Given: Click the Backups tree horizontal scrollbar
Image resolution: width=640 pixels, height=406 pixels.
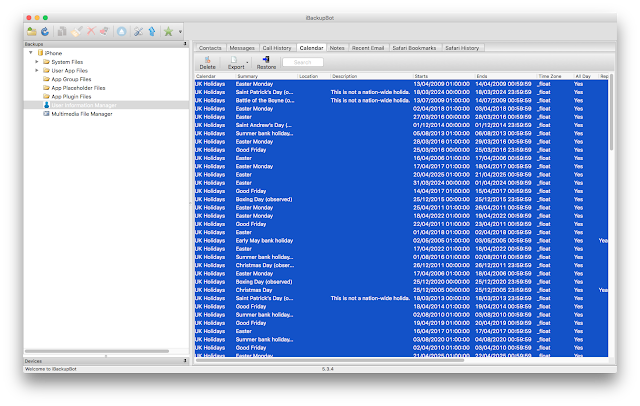Looking at the screenshot, I should 97,351.
